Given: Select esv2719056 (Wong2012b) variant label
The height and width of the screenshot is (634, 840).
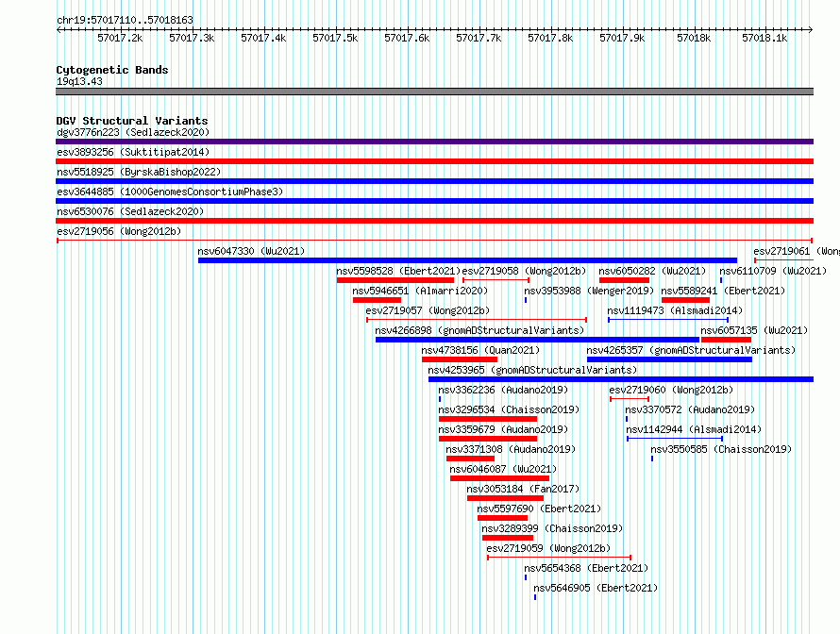Looking at the screenshot, I should click(x=119, y=231).
